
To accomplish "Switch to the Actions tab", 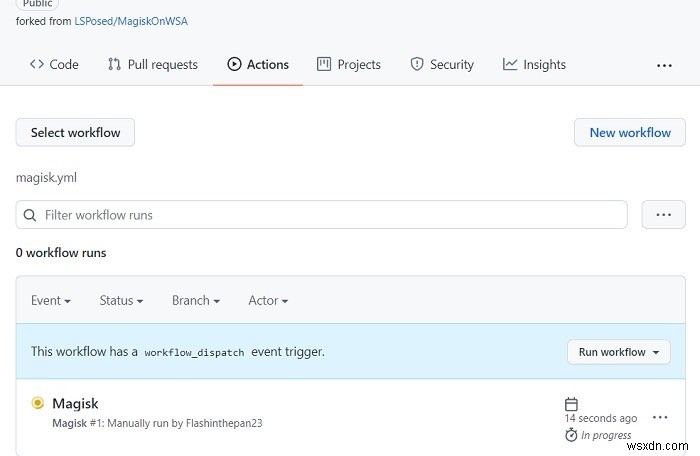I will [x=258, y=65].
